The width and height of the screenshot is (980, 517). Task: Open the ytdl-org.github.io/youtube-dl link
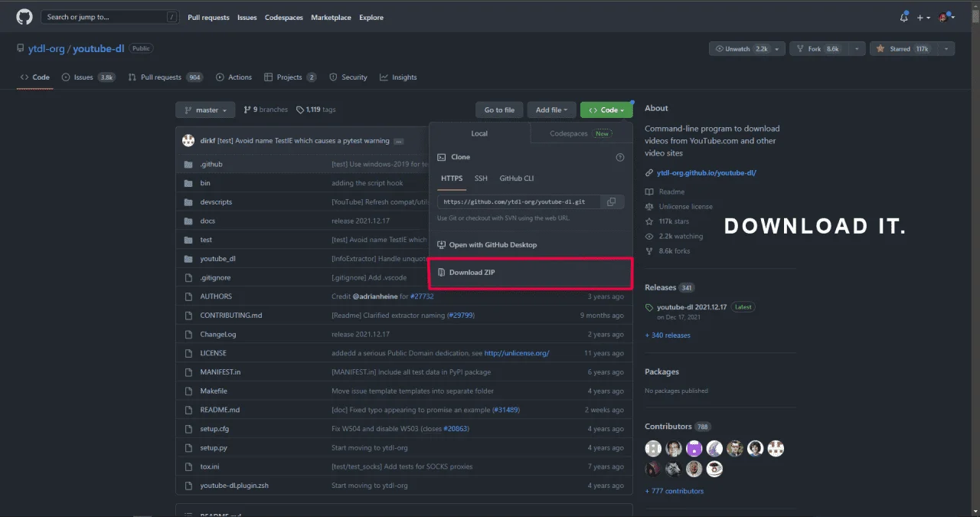(707, 173)
